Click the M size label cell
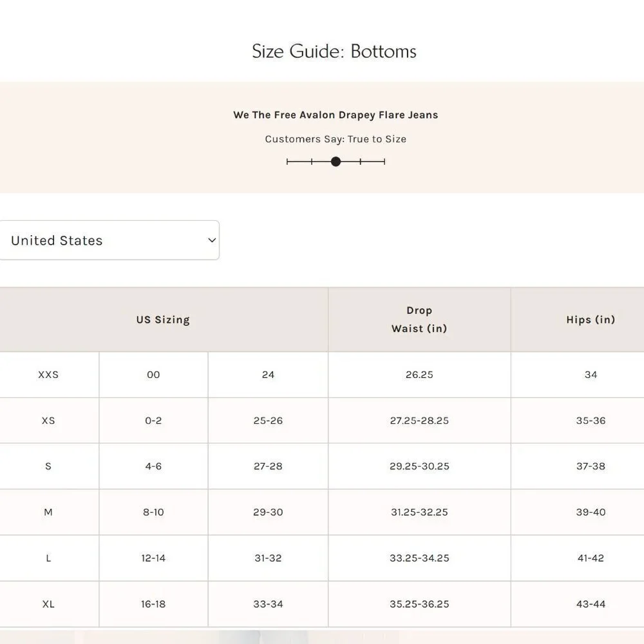 (x=48, y=512)
